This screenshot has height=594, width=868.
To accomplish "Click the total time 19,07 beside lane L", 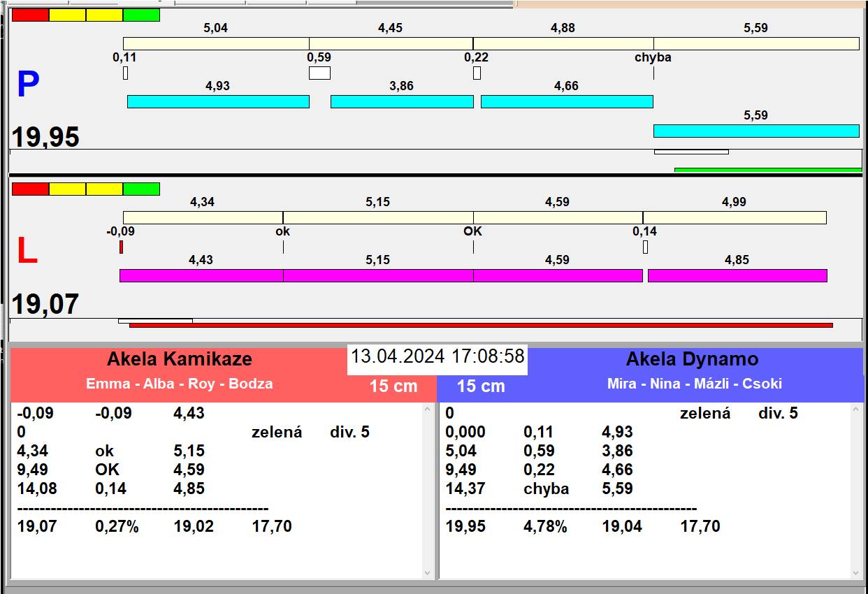I will (x=45, y=305).
